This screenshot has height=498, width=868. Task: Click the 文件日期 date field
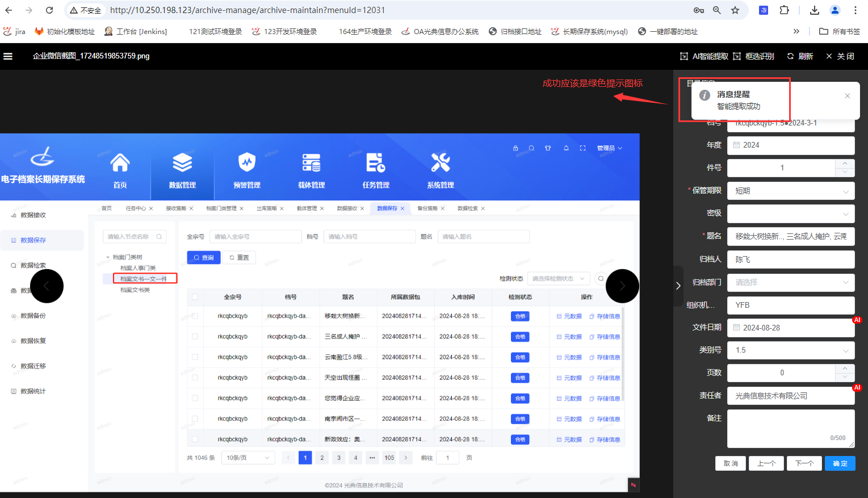point(791,328)
